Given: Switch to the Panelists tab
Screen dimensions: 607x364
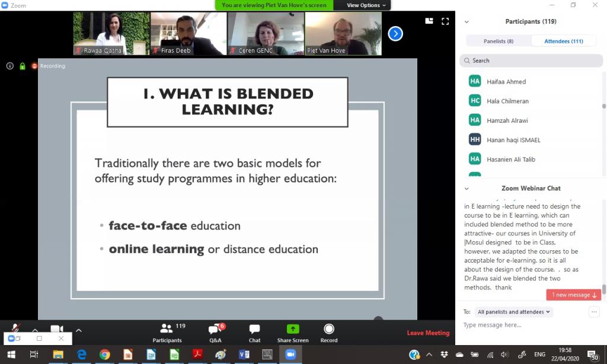Looking at the screenshot, I should coord(498,41).
